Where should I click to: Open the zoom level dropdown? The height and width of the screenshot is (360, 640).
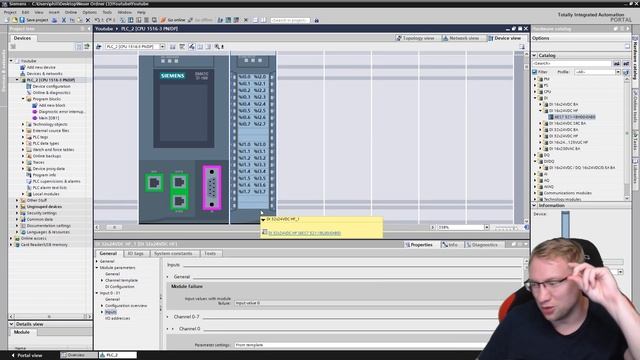pos(487,227)
